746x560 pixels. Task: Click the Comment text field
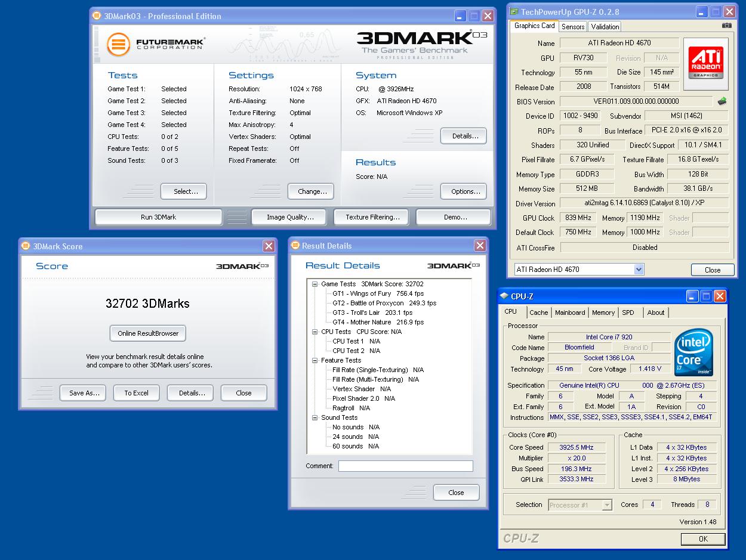[x=405, y=466]
